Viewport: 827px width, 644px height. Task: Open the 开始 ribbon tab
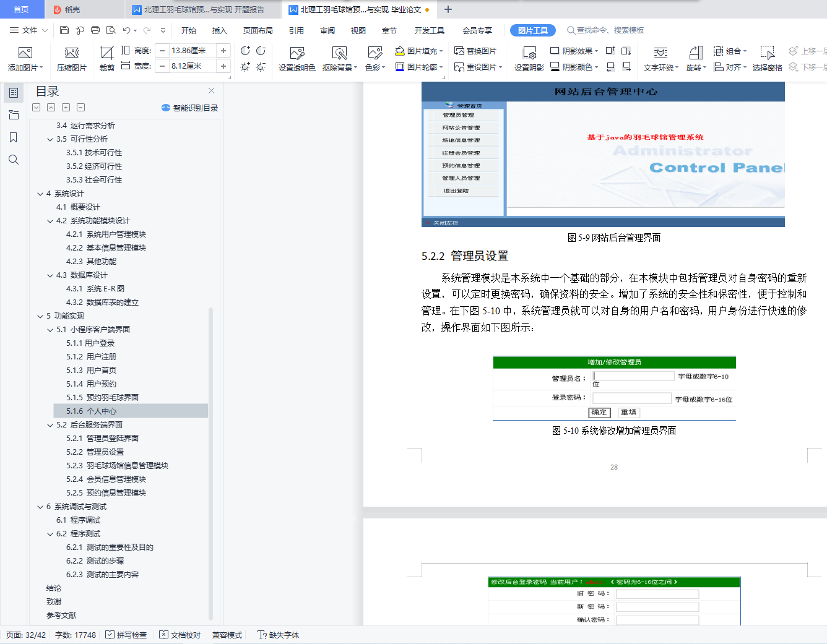tap(189, 30)
